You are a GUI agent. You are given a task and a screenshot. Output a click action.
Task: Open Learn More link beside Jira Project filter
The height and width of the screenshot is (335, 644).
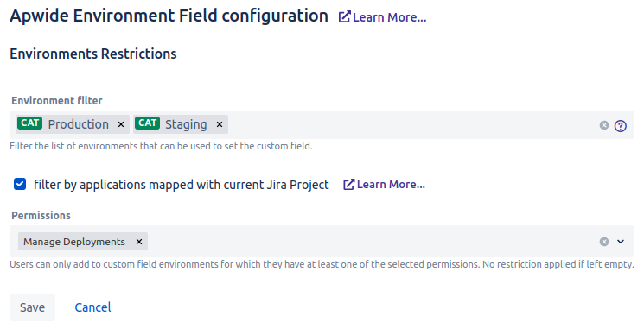384,185
